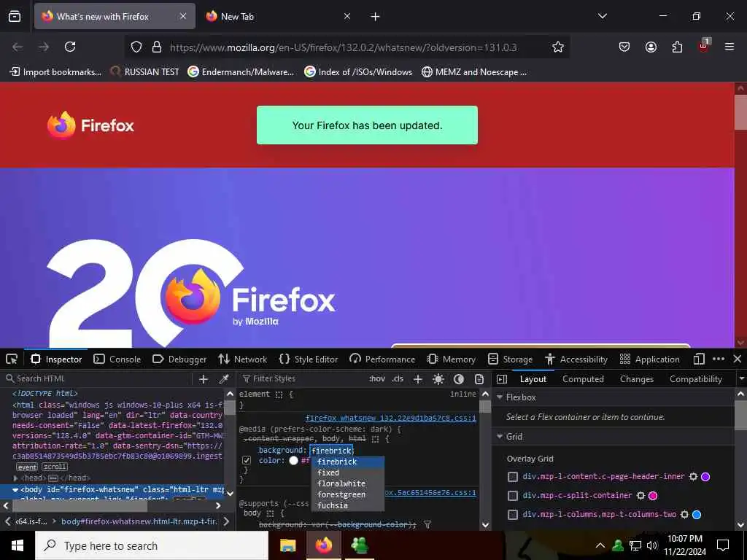Open Firefox View icon at tab bar start
Viewport: 747px width, 560px height.
15,16
